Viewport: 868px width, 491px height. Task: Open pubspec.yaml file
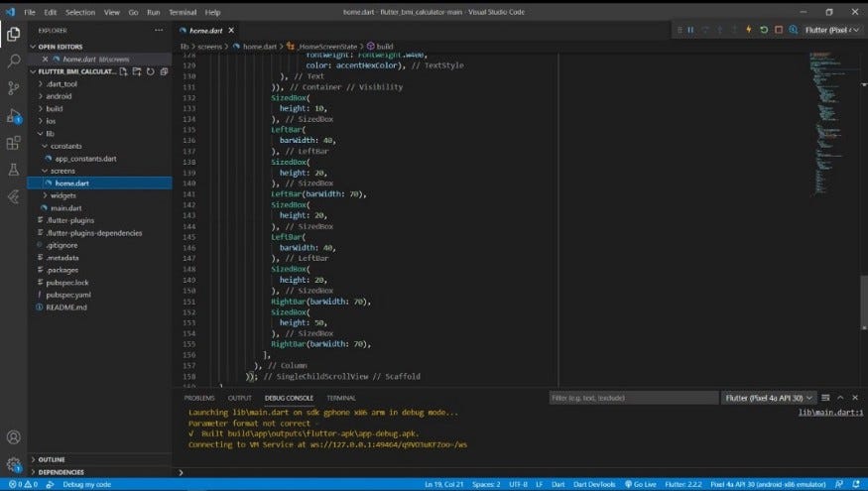point(68,295)
